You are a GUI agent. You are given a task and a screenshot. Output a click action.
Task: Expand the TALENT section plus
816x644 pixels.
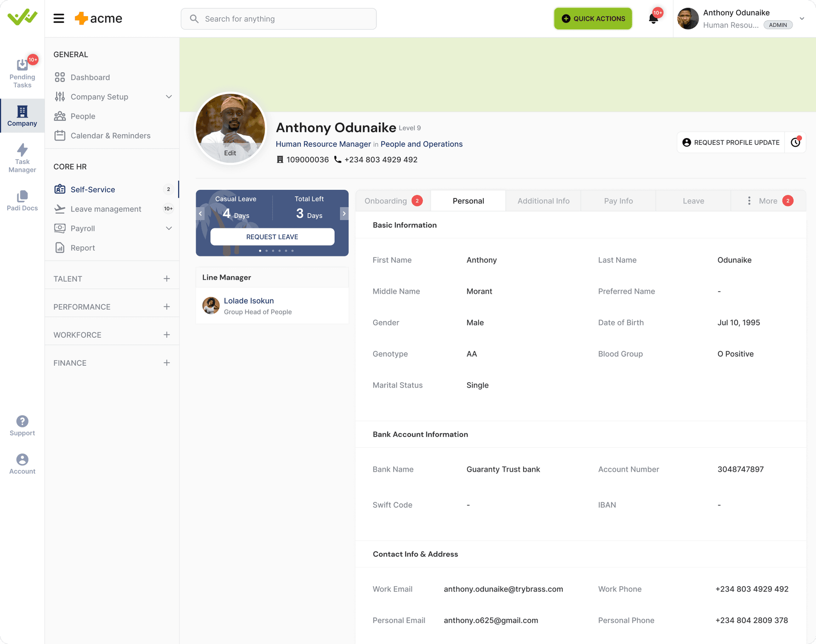(x=167, y=279)
